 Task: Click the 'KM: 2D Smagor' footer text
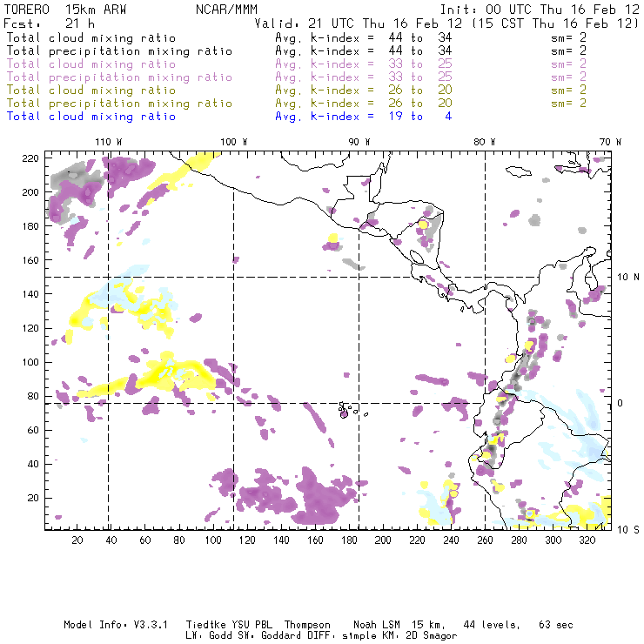click(x=420, y=636)
